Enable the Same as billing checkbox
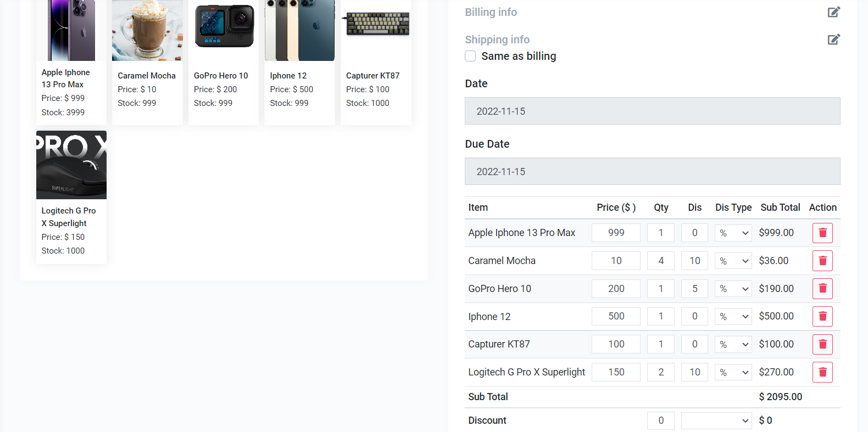868x432 pixels. [x=470, y=56]
